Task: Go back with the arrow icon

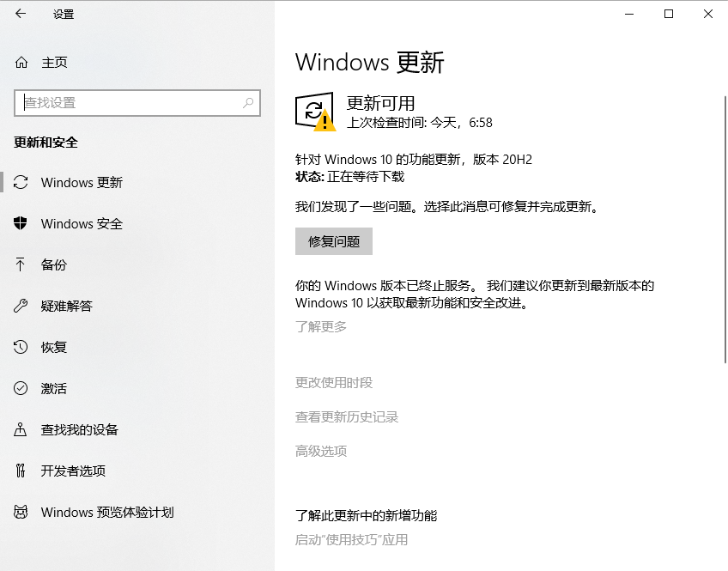Action: [21, 14]
